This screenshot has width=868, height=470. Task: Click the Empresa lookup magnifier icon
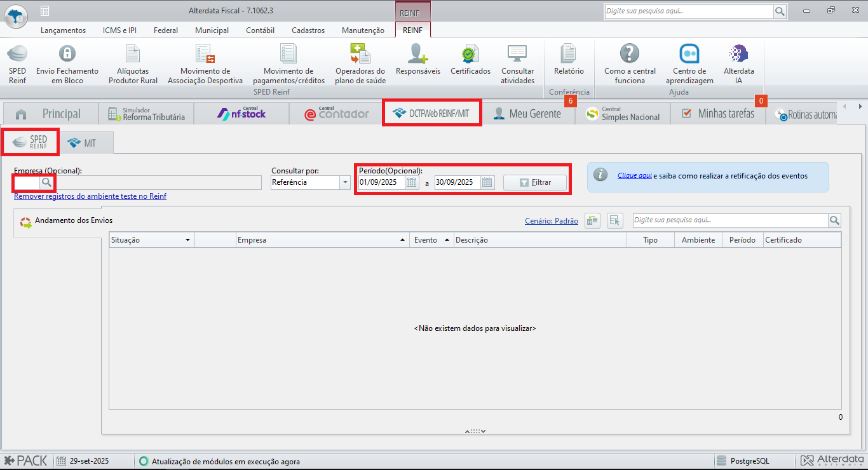point(47,182)
